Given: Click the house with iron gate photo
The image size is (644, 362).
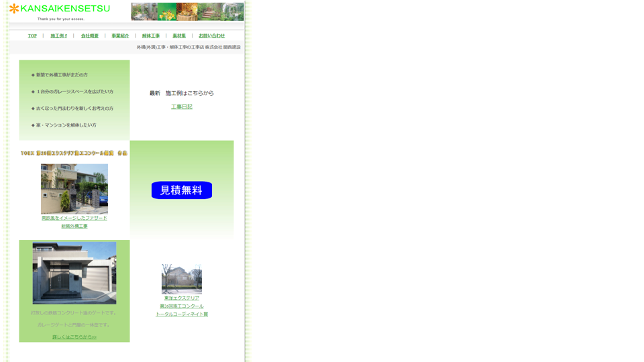Looking at the screenshot, I should point(74,188).
